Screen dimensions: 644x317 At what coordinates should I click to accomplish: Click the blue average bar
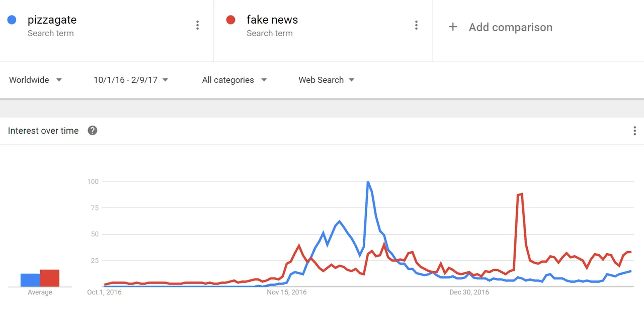coord(30,280)
